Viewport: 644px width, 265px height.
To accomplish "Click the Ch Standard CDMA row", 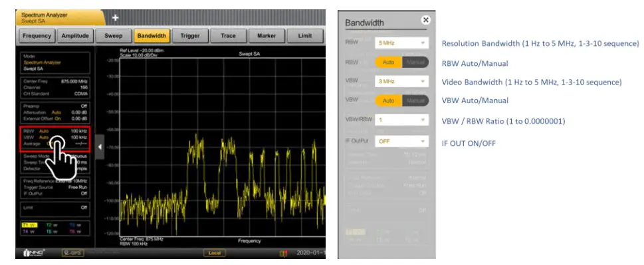I will pyautogui.click(x=55, y=94).
